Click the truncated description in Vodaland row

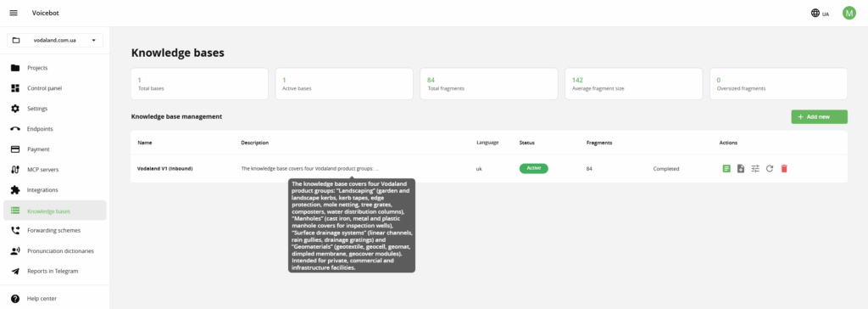click(310, 169)
